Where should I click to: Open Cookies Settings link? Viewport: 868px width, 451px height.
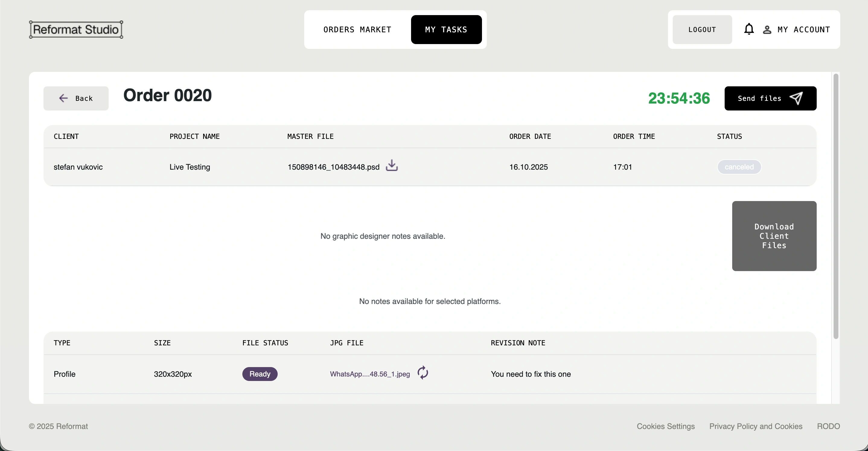pos(665,426)
